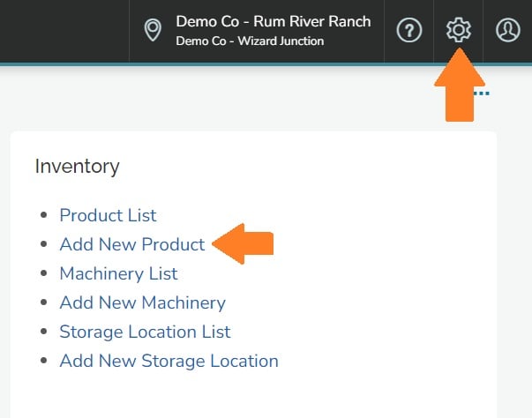Click the teal dotted ellipsis under the header
Screen dimensions: 532x418
coord(482,93)
